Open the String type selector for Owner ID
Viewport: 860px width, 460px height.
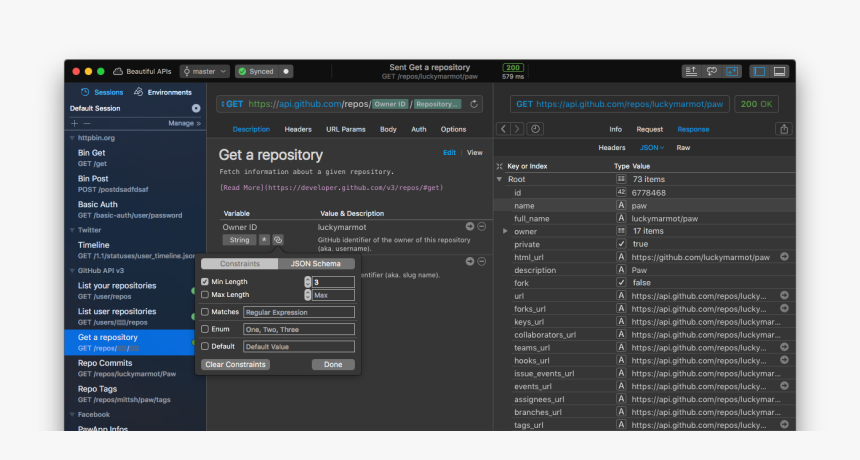tap(239, 240)
